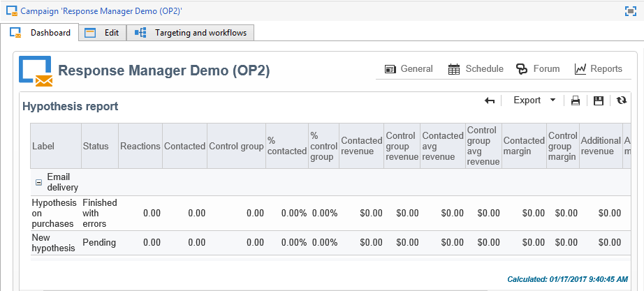Click the back arrow icon in report toolbar
644x291 pixels.
pyautogui.click(x=490, y=100)
